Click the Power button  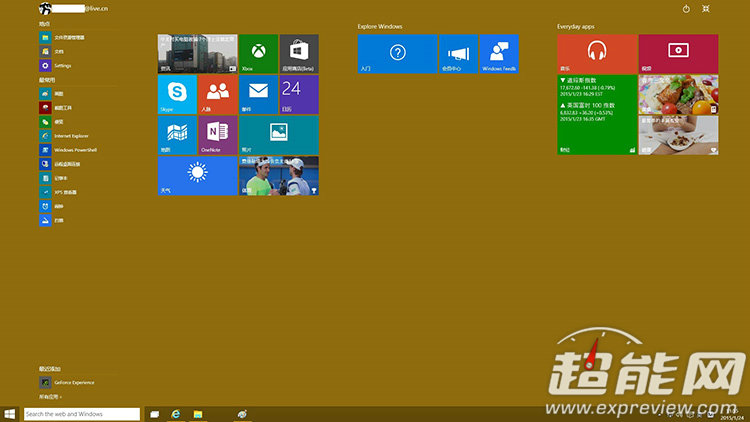click(686, 9)
